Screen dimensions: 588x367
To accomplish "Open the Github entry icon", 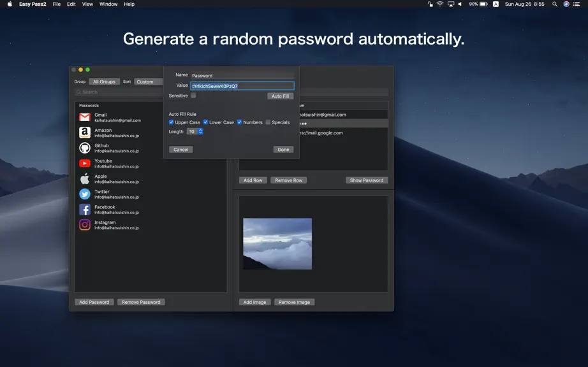I will [85, 148].
